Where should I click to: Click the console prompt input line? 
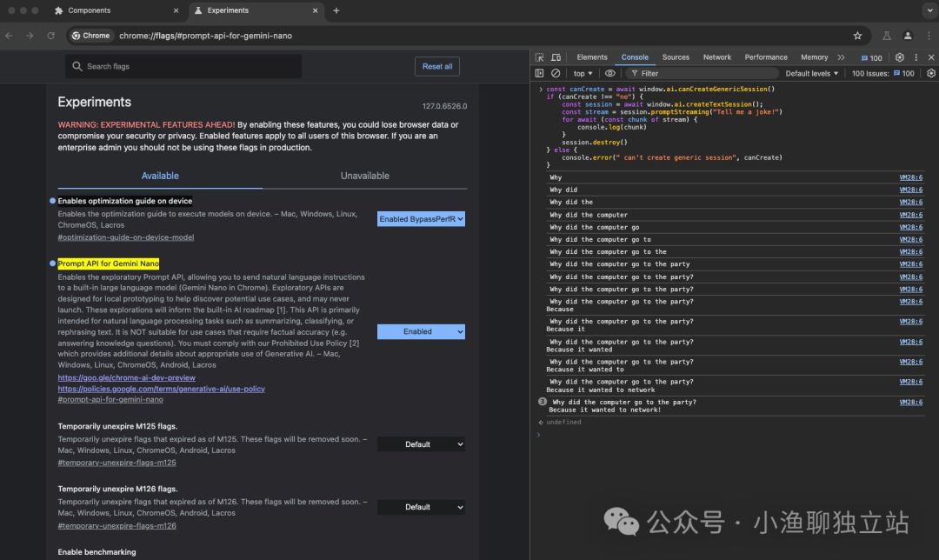734,435
